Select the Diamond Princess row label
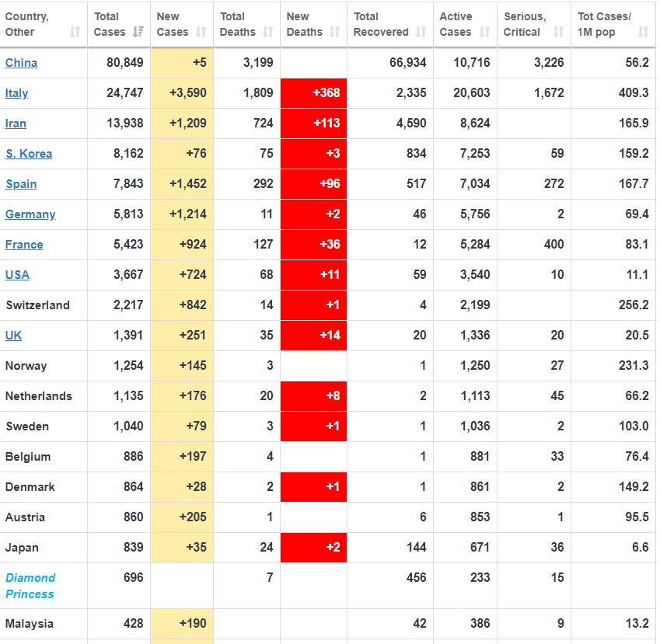The image size is (660, 644). (30, 586)
